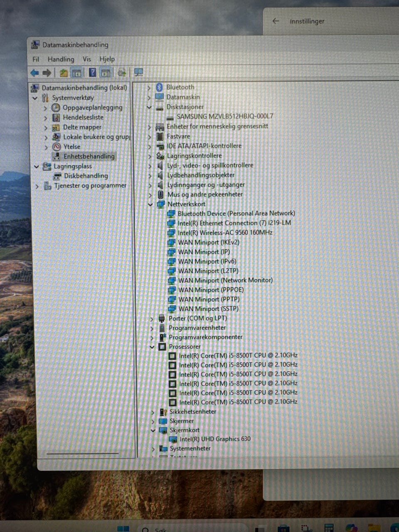The height and width of the screenshot is (532, 399).
Task: Collapse the Prosessorer category
Action: 152,347
